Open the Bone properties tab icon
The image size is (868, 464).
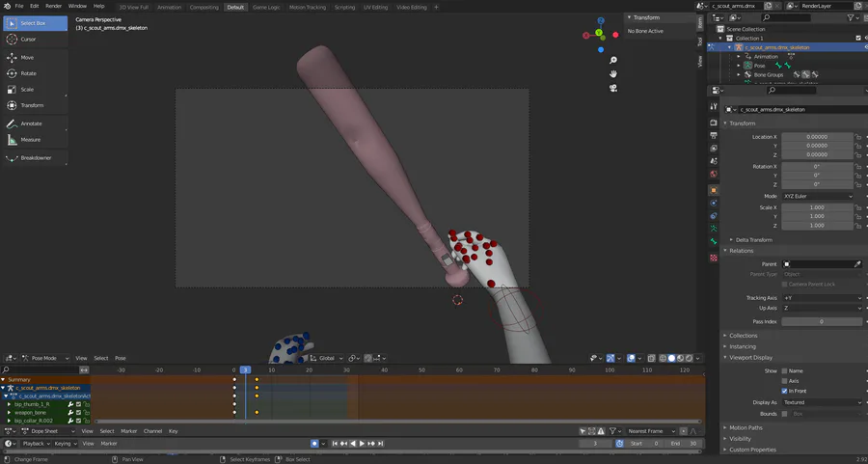(x=714, y=242)
